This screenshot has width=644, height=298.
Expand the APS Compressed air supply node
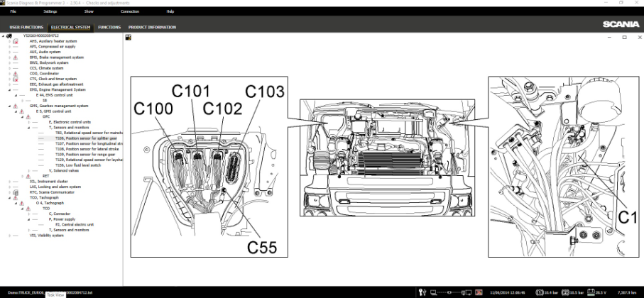click(x=9, y=47)
